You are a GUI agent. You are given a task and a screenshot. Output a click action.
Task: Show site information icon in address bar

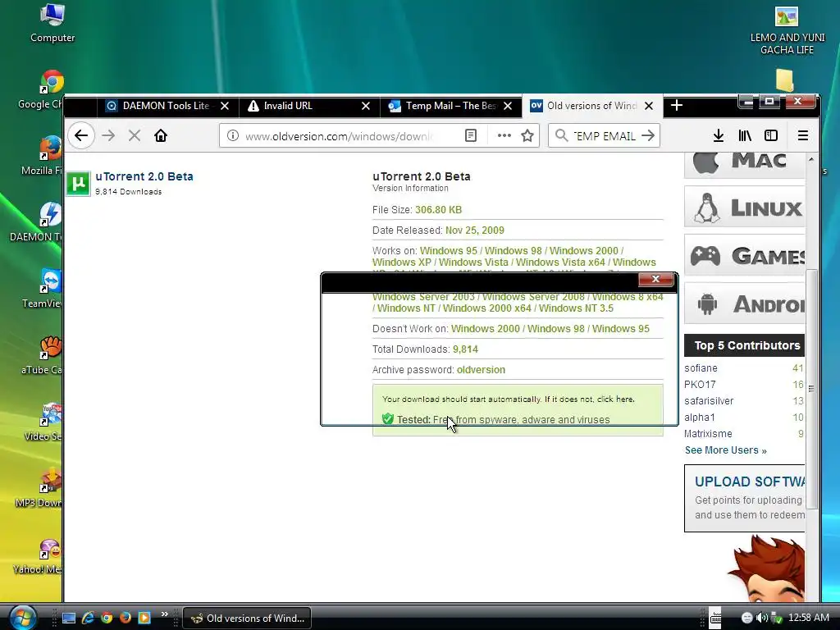click(x=232, y=135)
